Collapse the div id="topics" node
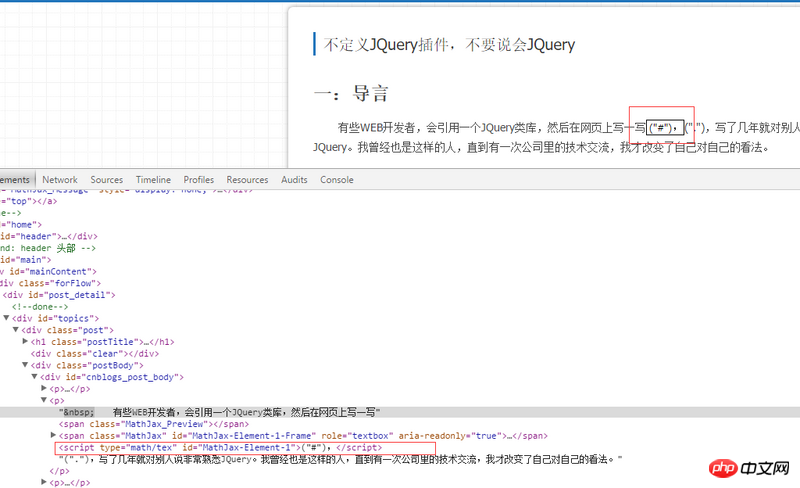 [6, 318]
